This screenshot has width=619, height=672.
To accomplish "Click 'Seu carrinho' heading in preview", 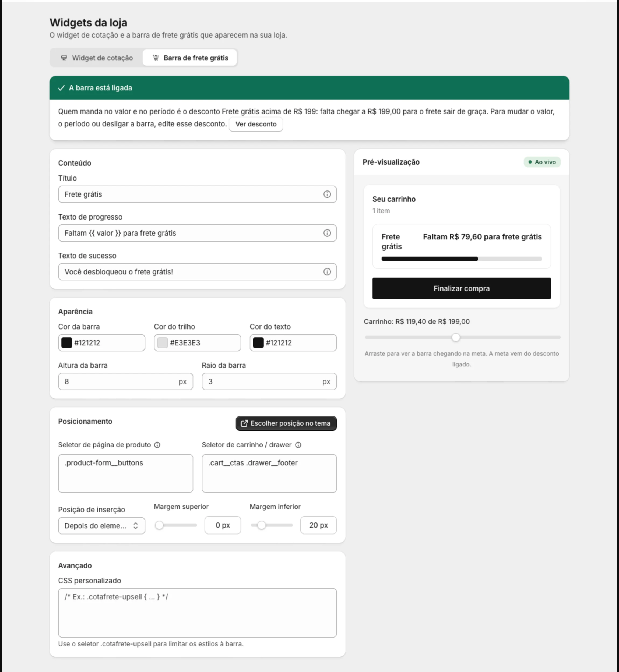I will pos(394,199).
